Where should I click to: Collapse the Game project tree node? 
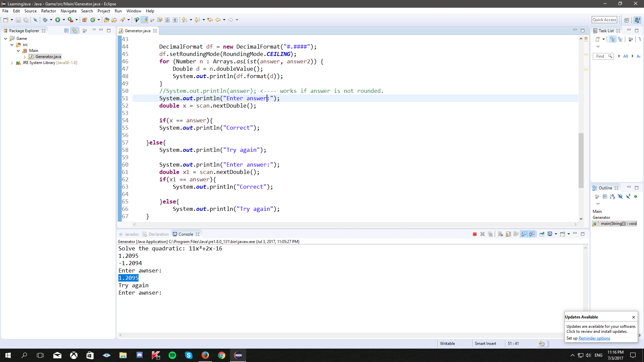[6, 39]
